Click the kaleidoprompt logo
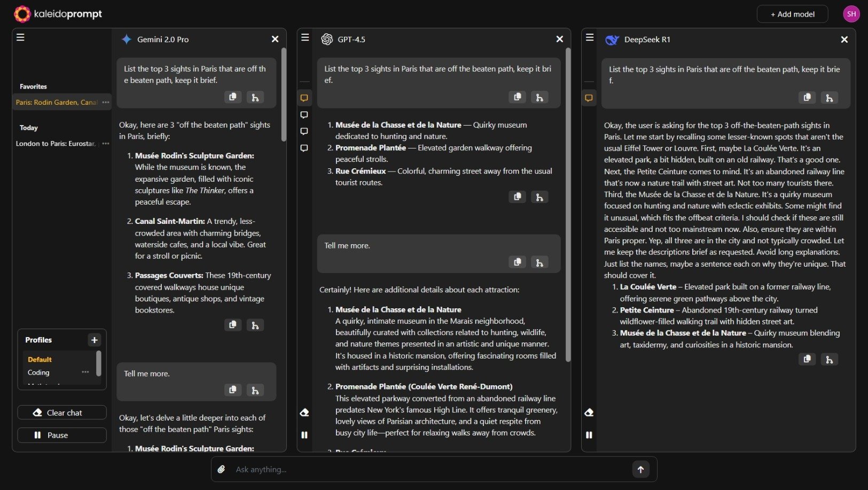This screenshot has height=490, width=868. click(x=58, y=14)
